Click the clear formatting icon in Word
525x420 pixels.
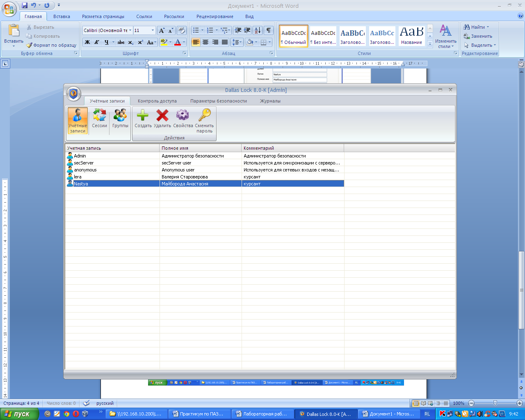(x=182, y=30)
